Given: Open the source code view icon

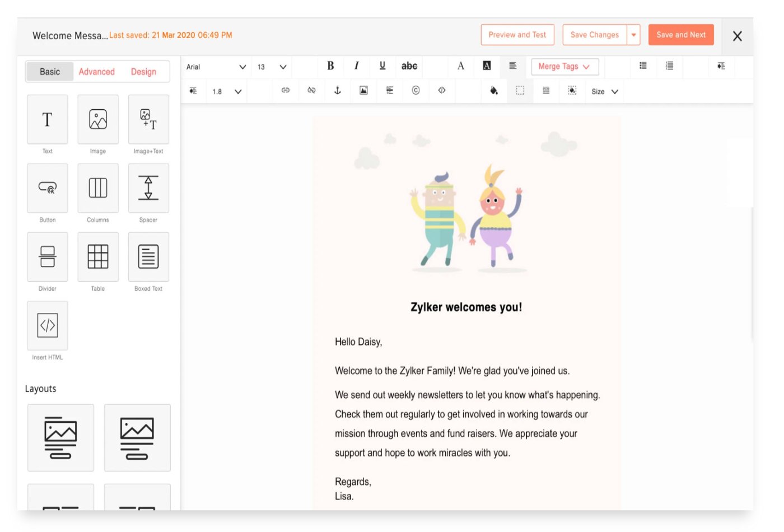Looking at the screenshot, I should (442, 90).
